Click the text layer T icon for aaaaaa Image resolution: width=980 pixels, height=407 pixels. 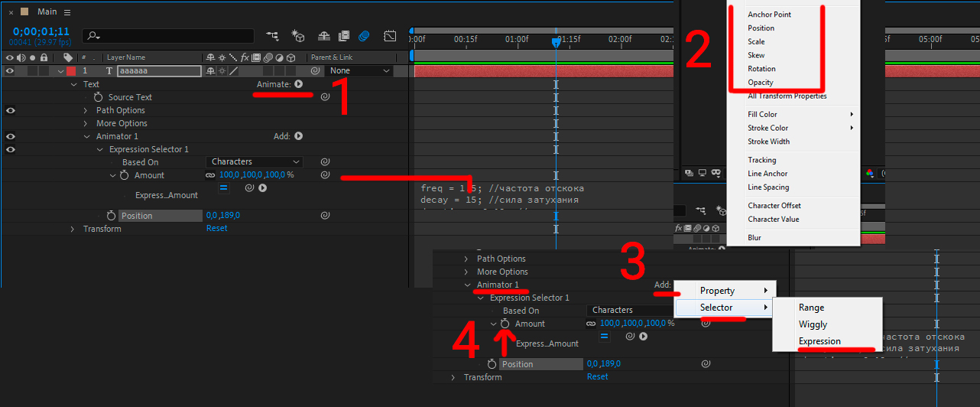109,71
